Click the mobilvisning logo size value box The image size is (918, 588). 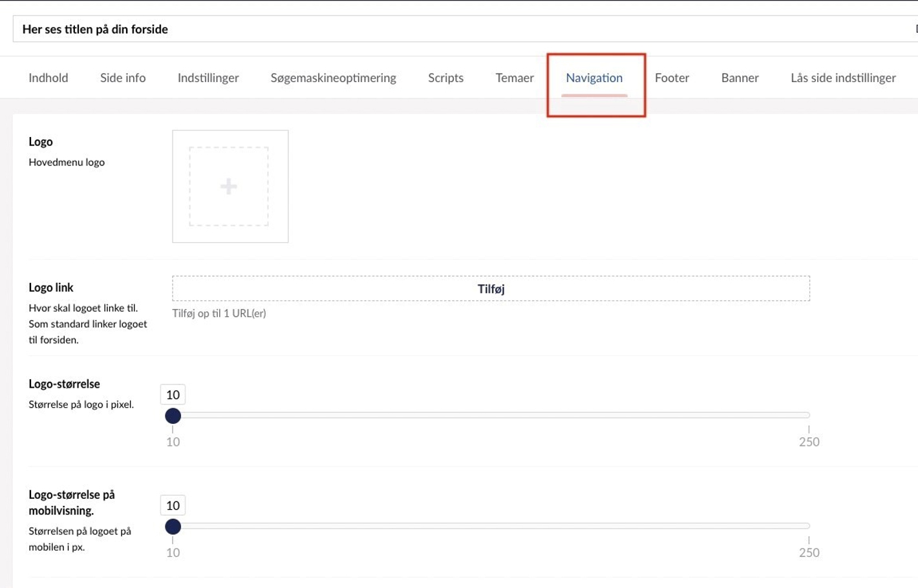tap(173, 505)
